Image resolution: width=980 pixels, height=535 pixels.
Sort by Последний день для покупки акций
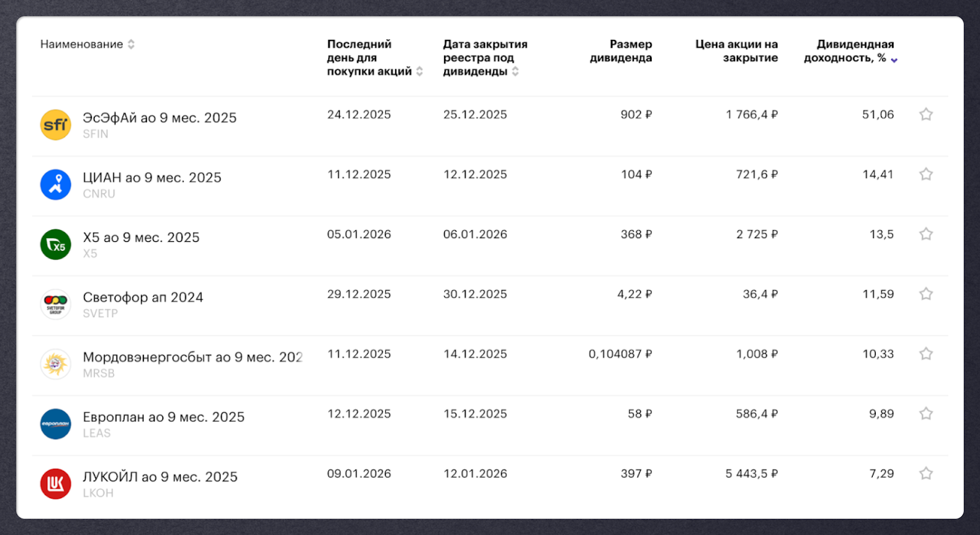[x=420, y=72]
